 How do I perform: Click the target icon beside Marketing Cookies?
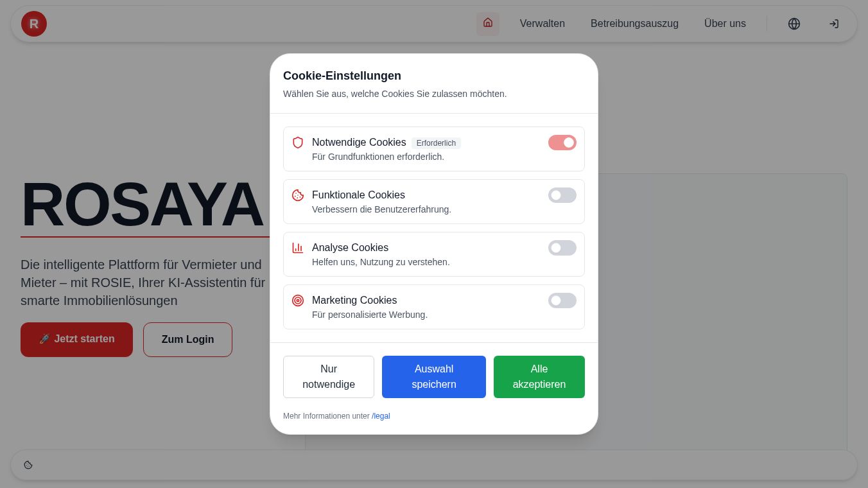tap(298, 301)
